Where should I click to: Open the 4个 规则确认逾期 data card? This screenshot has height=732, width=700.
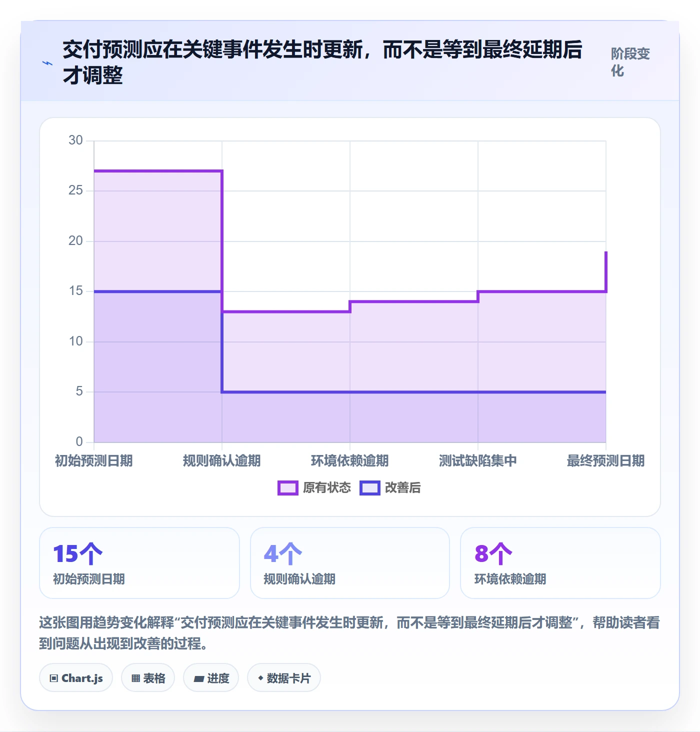click(x=350, y=563)
